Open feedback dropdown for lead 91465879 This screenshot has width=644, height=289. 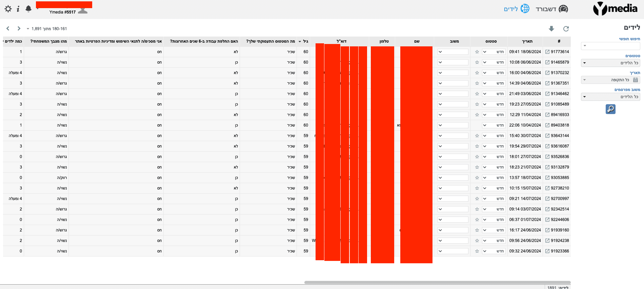point(453,62)
